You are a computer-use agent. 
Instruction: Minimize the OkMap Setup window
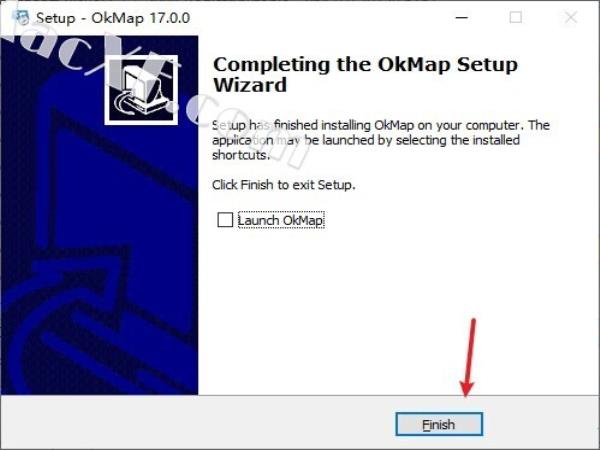click(x=462, y=18)
